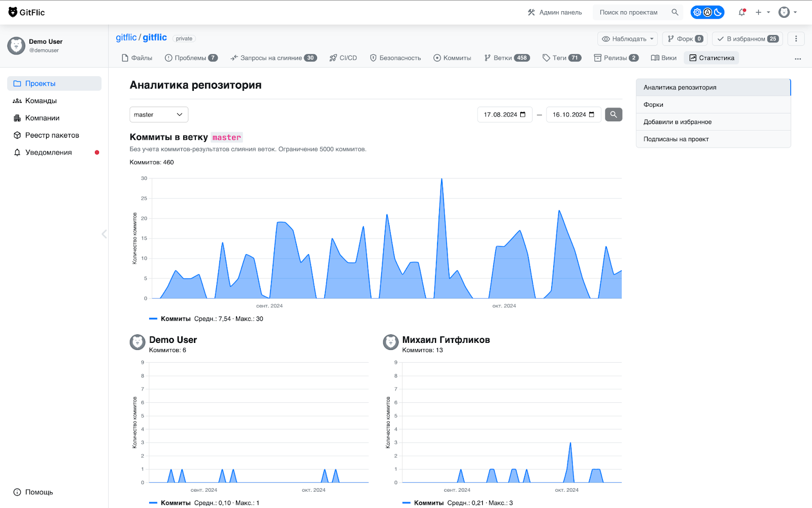Select Подписаны на проект in right menu
812x508 pixels.
coord(713,139)
